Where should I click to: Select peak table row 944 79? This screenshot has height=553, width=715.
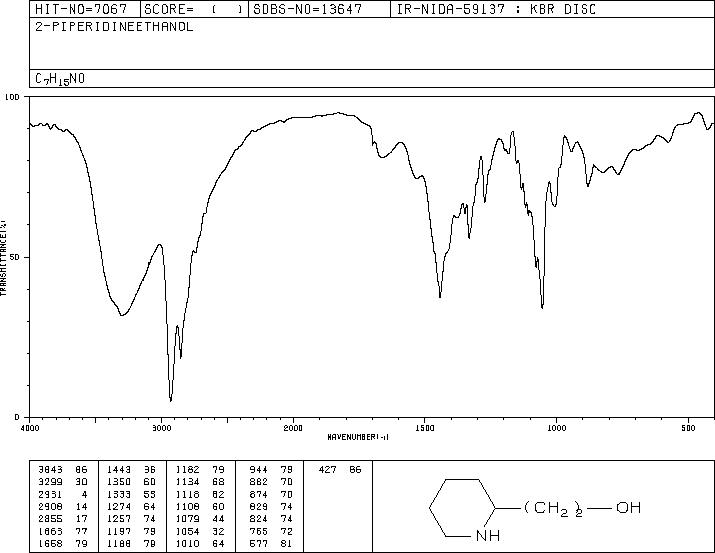(x=271, y=469)
